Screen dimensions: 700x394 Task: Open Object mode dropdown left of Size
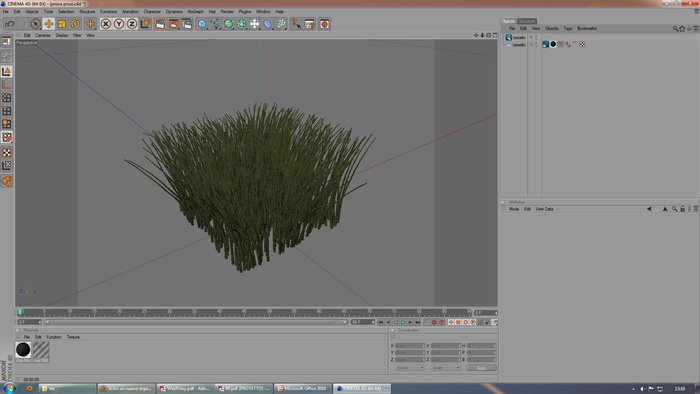[x=409, y=368]
